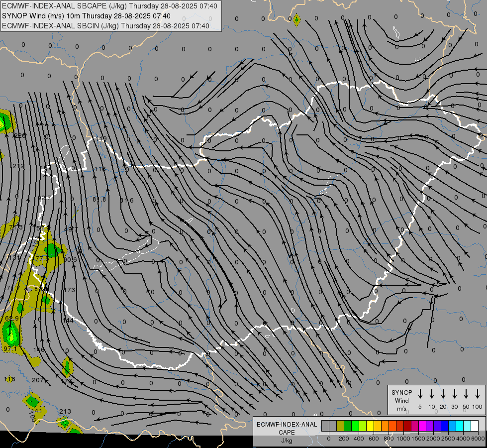Click the 4000 tick label on the CAPE scale
487x448 pixels.
pyautogui.click(x=463, y=439)
